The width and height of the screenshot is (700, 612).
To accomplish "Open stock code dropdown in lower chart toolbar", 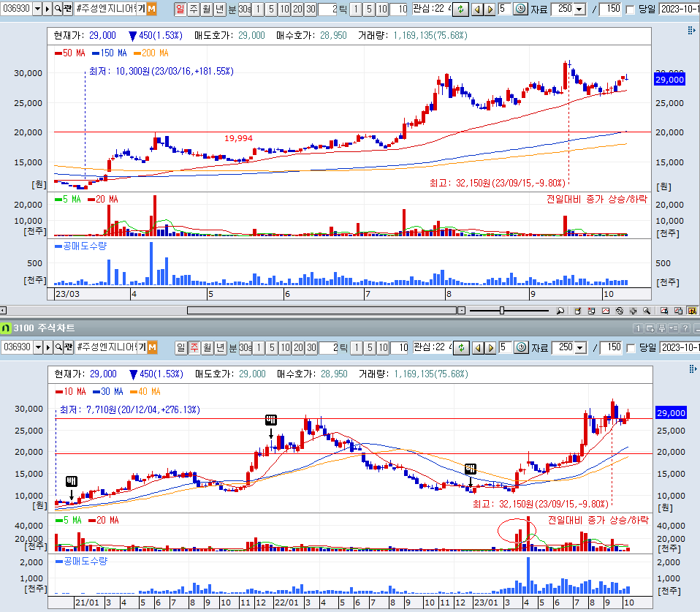I will (x=38, y=347).
